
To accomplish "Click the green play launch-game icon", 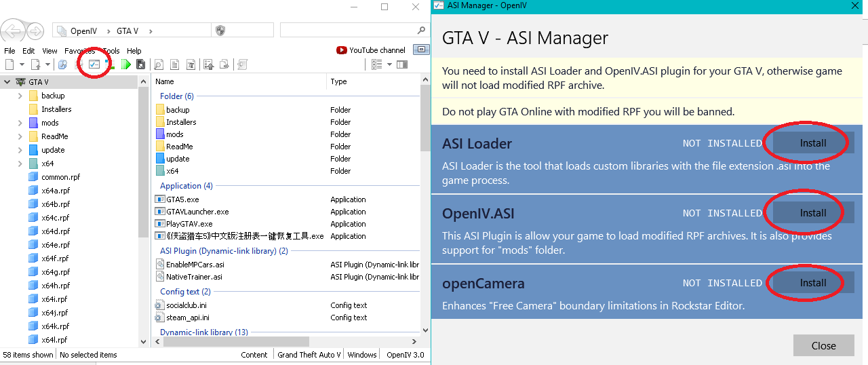I will (125, 64).
